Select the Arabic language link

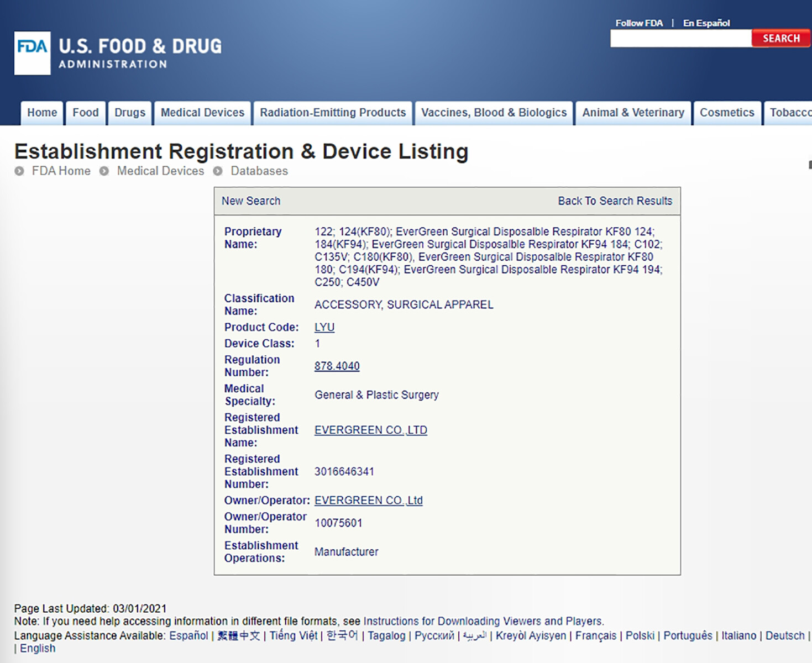pyautogui.click(x=475, y=635)
